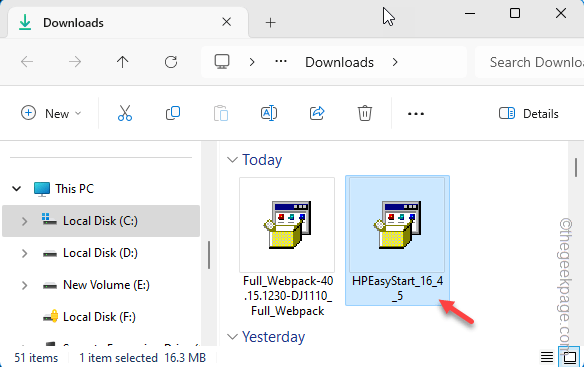Refresh the Downloads folder

(171, 62)
